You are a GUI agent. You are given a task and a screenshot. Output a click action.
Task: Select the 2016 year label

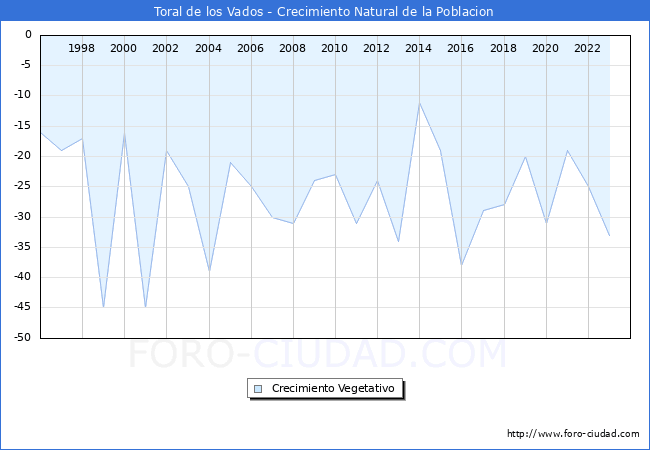460,48
